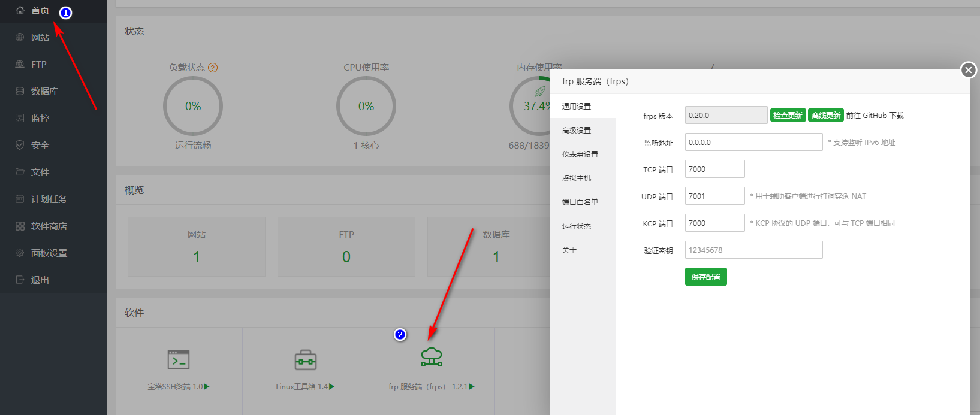The width and height of the screenshot is (980, 415).
Task: Click the 内存使用率 37.4% gauge
Action: (x=530, y=106)
